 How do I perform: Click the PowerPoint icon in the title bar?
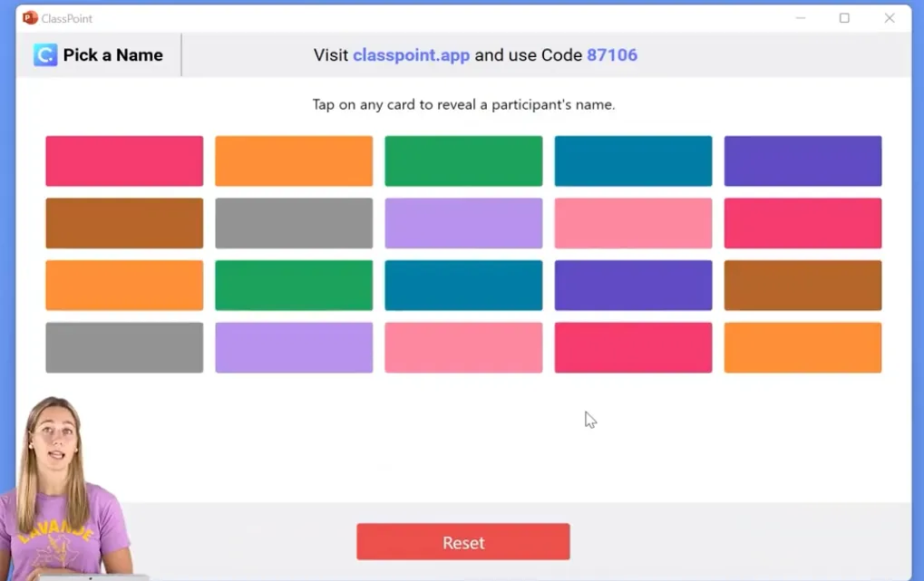pyautogui.click(x=30, y=18)
